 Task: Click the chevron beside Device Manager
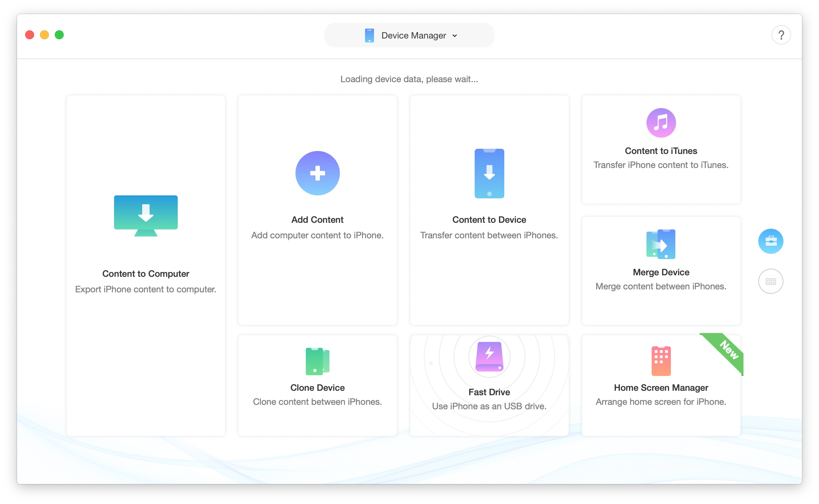[x=455, y=36]
